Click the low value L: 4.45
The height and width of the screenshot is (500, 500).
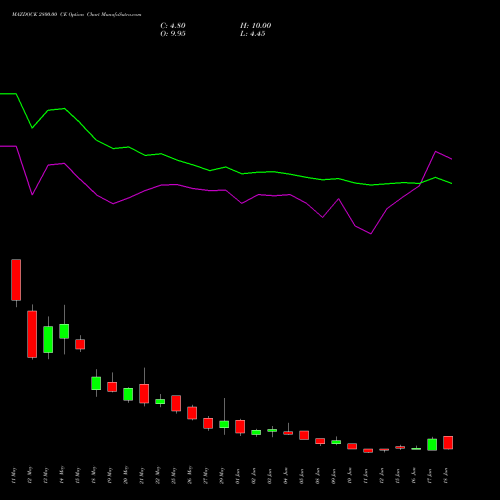[253, 34]
